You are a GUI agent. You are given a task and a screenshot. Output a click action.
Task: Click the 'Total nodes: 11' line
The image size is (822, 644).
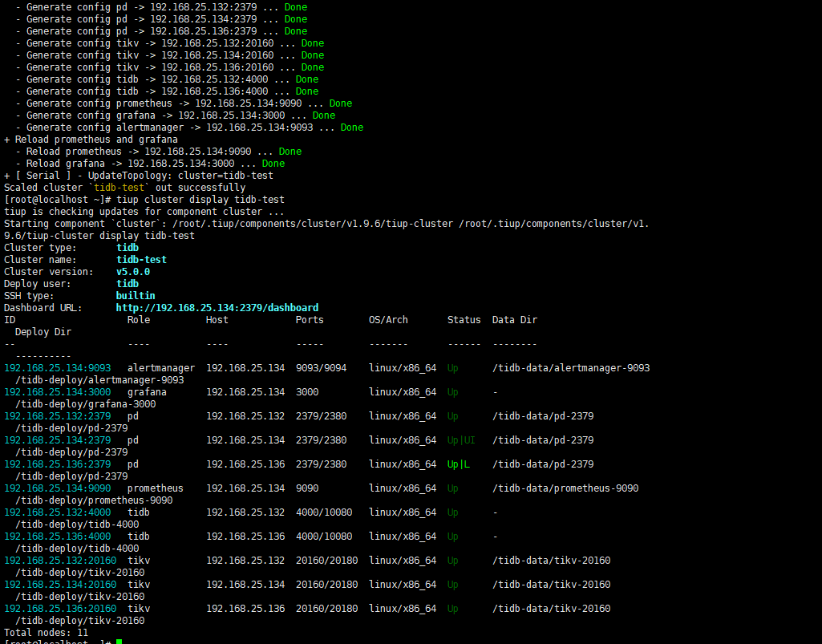47,633
